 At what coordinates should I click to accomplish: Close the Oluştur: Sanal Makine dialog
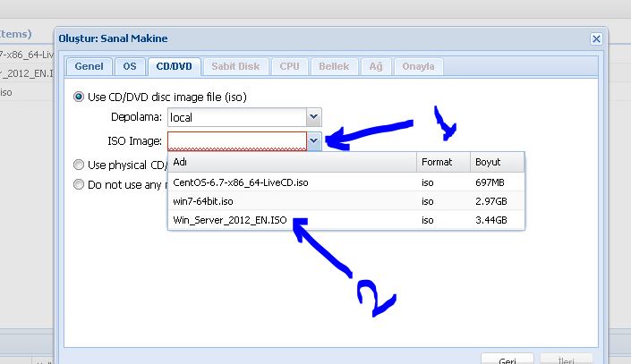596,38
